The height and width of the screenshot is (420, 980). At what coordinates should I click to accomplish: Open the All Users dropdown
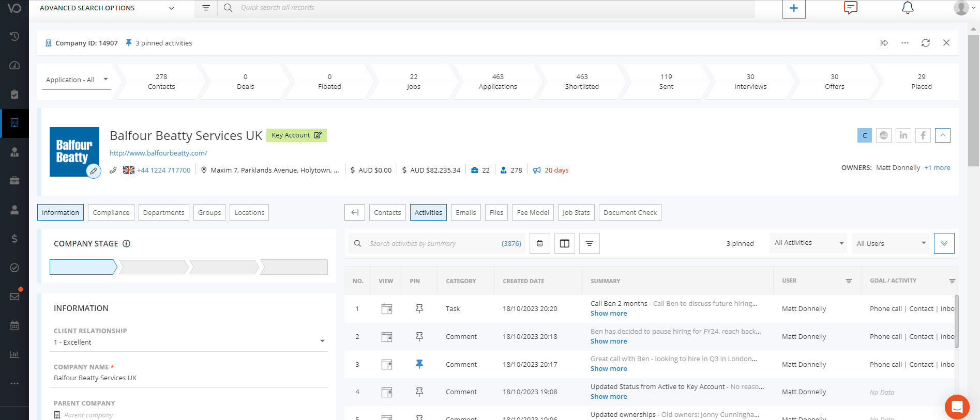891,243
